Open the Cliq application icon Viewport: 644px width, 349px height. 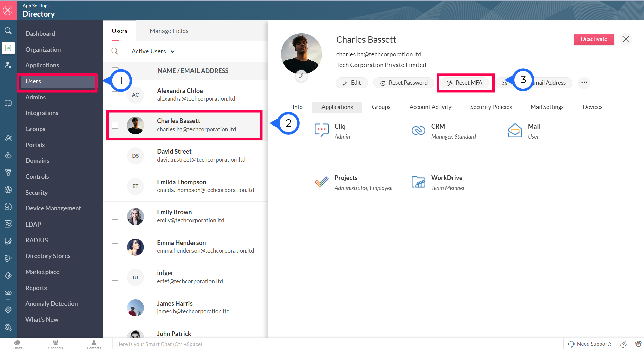[x=321, y=130]
